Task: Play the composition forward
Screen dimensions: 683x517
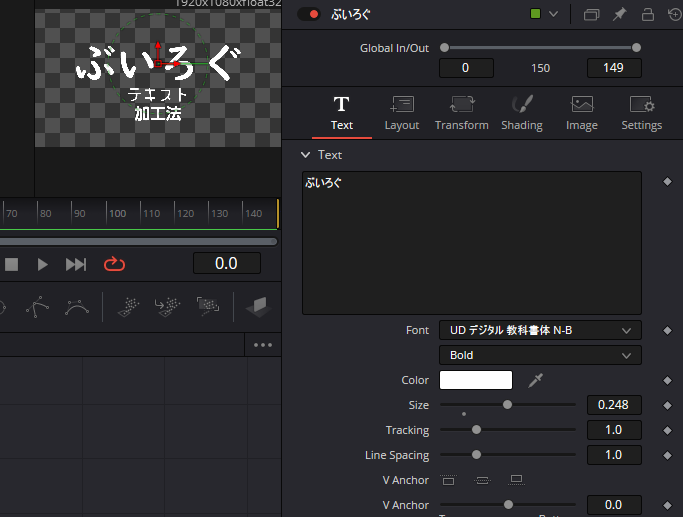Action: click(x=42, y=264)
